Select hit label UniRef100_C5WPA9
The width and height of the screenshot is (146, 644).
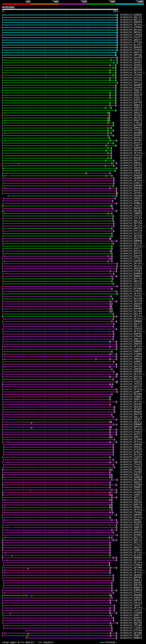131,213
